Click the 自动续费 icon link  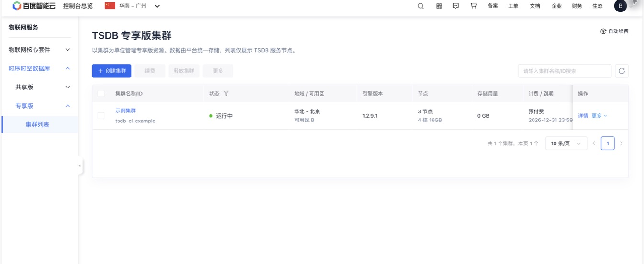614,32
